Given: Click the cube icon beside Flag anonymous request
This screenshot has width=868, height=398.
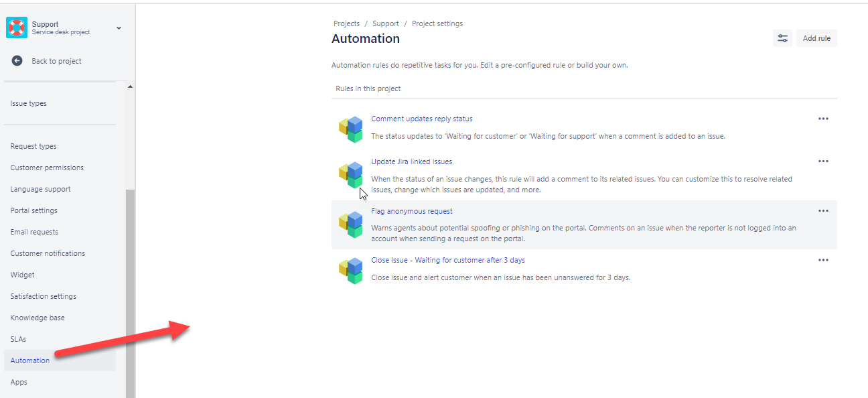Looking at the screenshot, I should pos(350,221).
